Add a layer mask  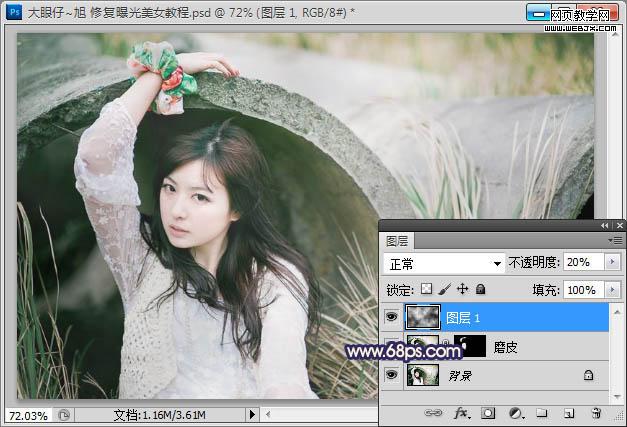(x=488, y=413)
